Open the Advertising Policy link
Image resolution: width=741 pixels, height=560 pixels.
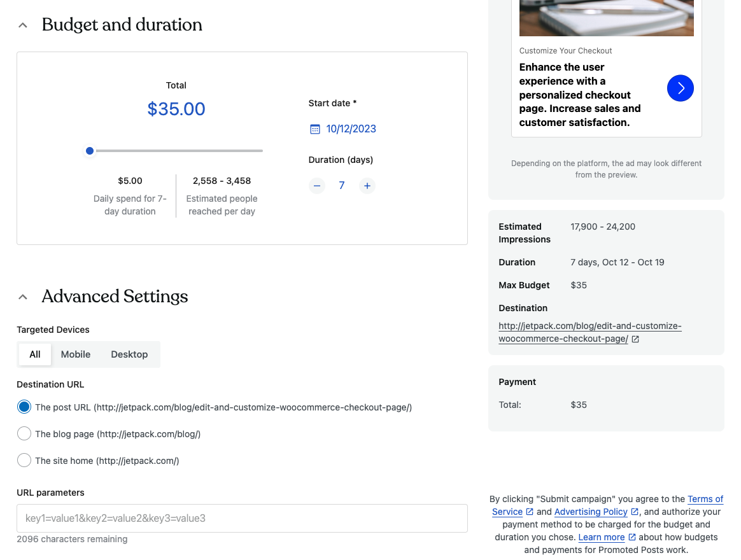point(591,512)
